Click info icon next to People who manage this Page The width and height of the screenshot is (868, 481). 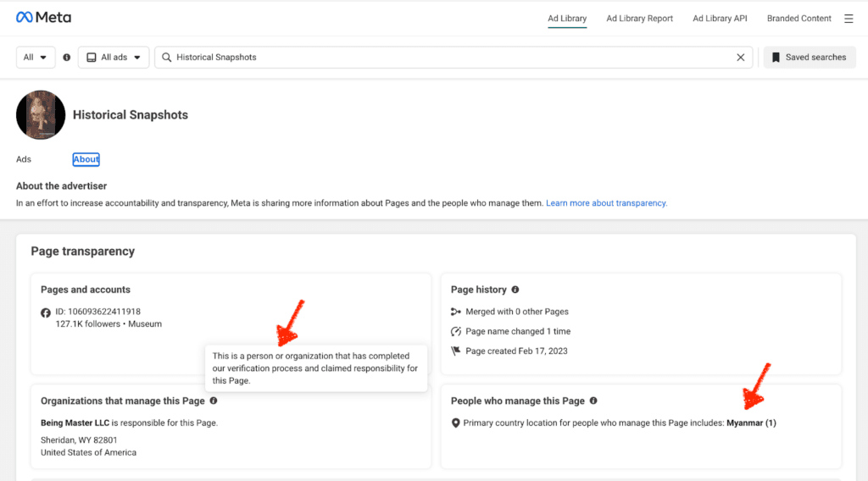593,401
